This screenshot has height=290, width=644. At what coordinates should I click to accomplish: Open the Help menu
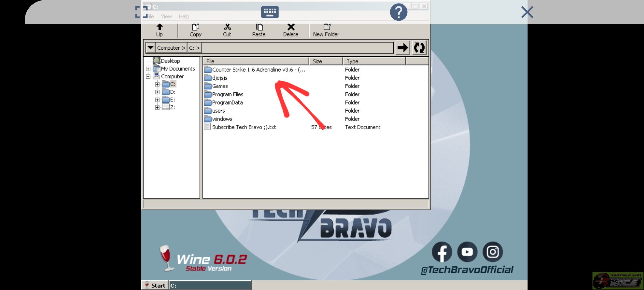point(184,17)
